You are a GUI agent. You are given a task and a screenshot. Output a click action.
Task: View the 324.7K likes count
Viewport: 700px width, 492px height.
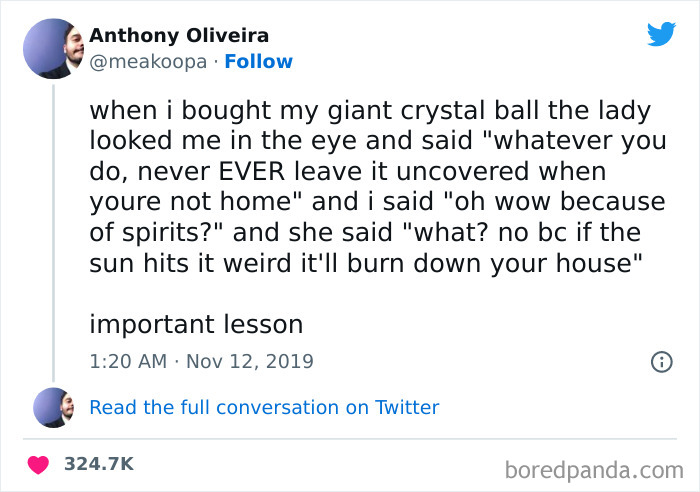coord(98,464)
